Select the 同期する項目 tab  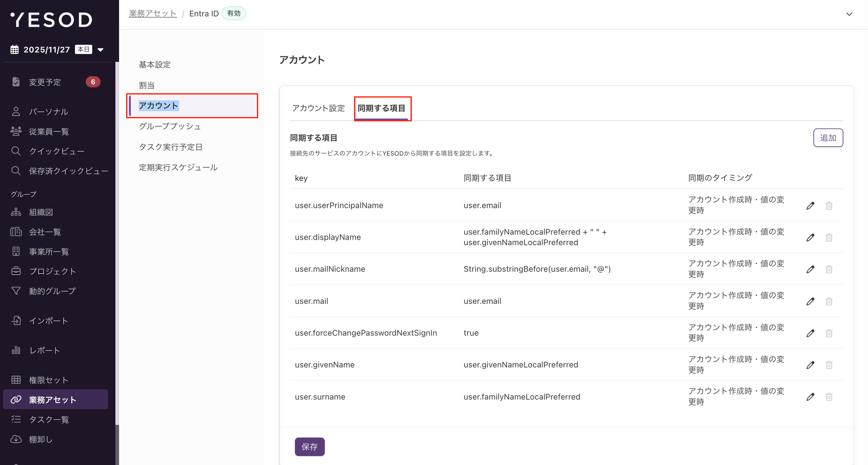(381, 108)
